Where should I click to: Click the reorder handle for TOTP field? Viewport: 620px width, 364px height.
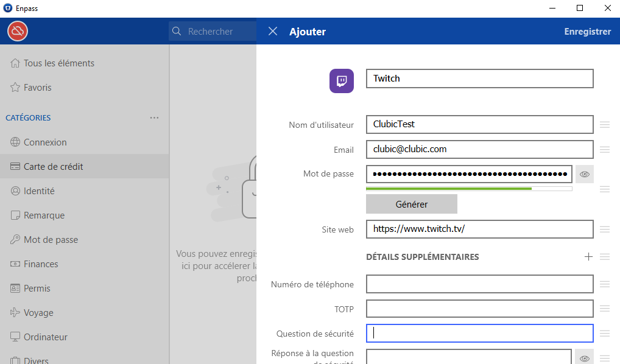(x=605, y=309)
